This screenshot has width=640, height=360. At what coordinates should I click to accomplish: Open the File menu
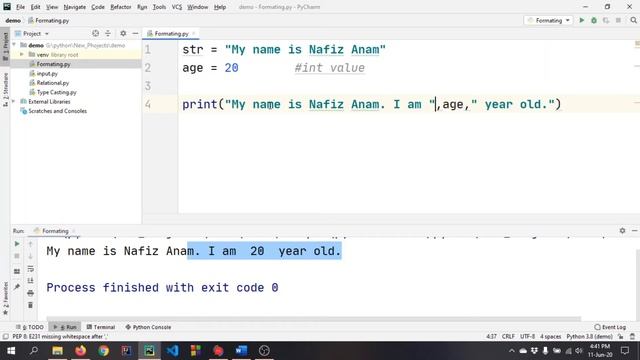pyautogui.click(x=20, y=7)
